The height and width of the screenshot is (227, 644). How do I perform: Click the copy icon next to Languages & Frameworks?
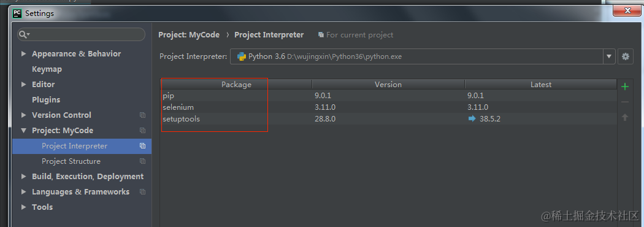coord(142,191)
